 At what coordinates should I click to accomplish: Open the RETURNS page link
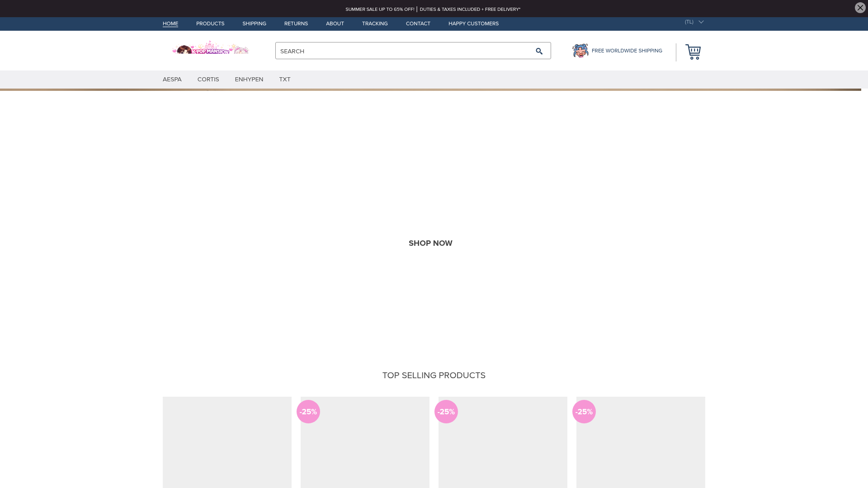[x=296, y=23]
